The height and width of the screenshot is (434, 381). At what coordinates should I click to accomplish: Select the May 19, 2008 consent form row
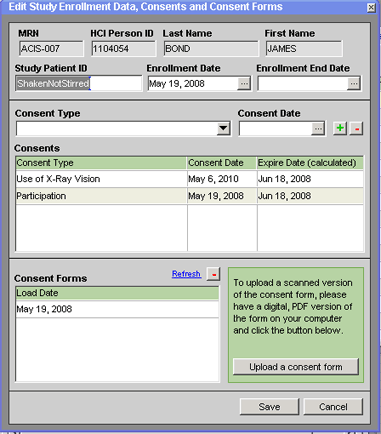point(117,309)
